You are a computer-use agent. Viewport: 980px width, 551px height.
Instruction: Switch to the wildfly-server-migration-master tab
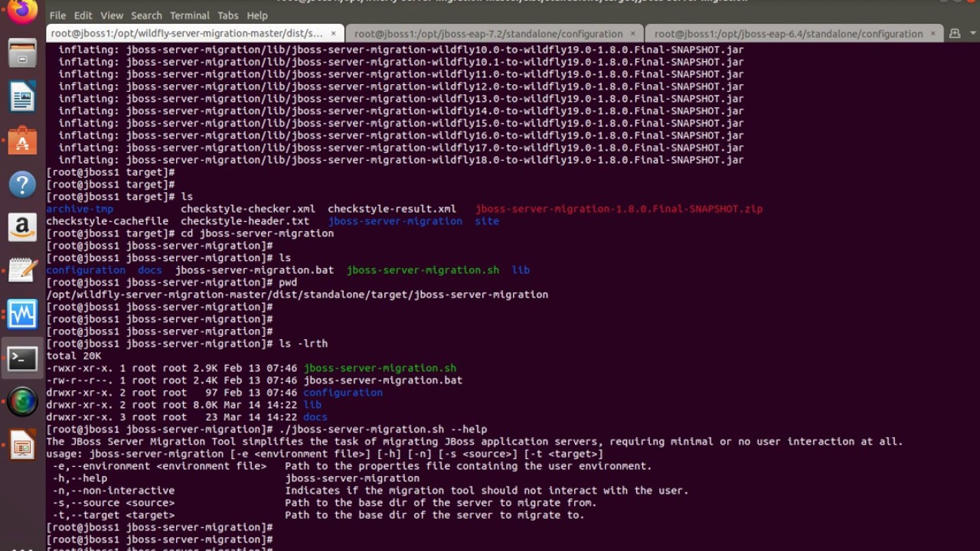coord(187,34)
